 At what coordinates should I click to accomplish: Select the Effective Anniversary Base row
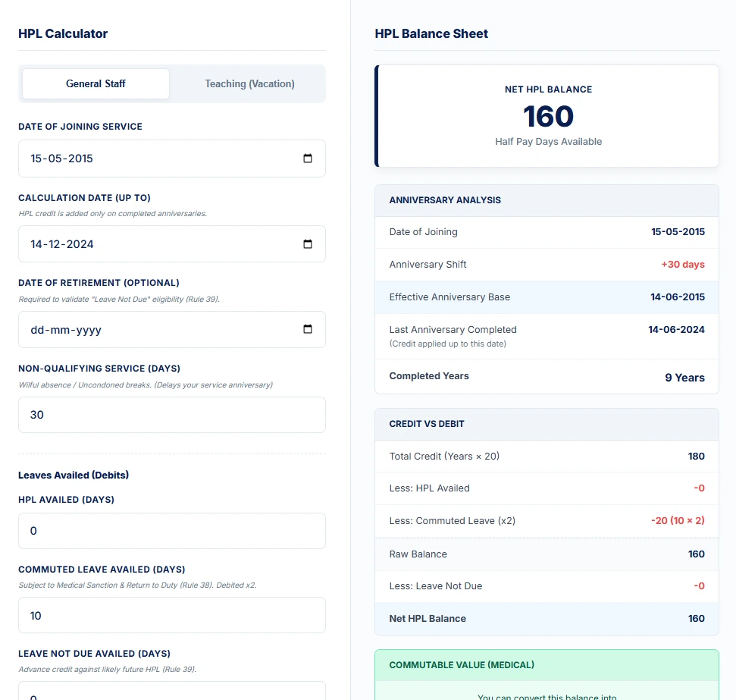547,297
